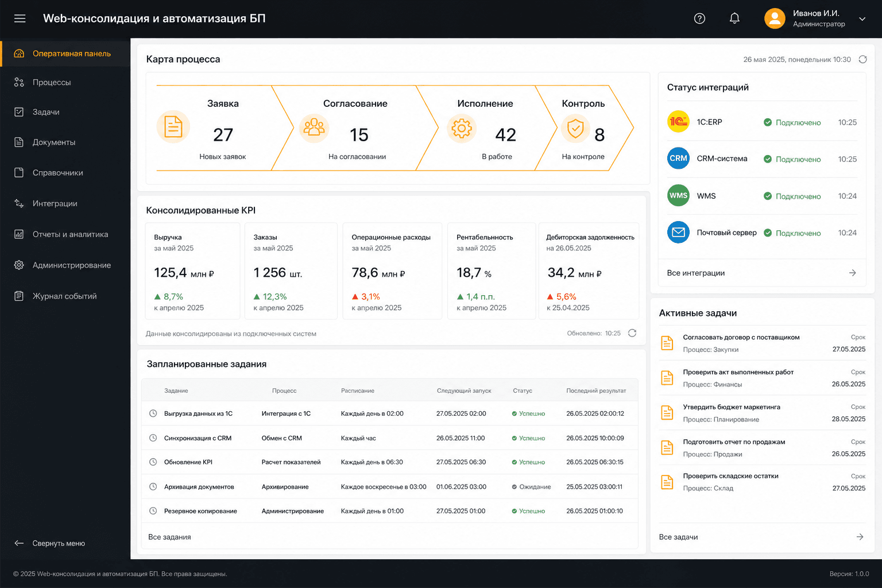Select the Архивация документов scheduled job row
Viewport: 882px width, 588px height.
tap(389, 486)
